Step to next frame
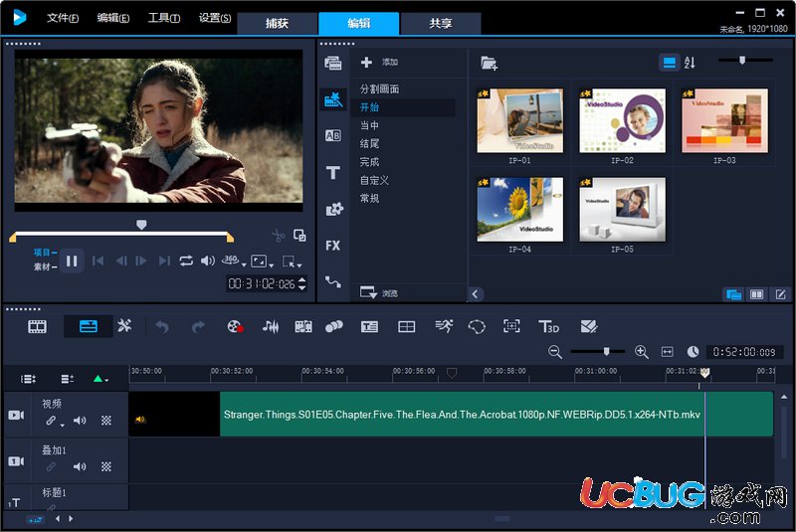Screen dimensions: 796x532 point(141,261)
